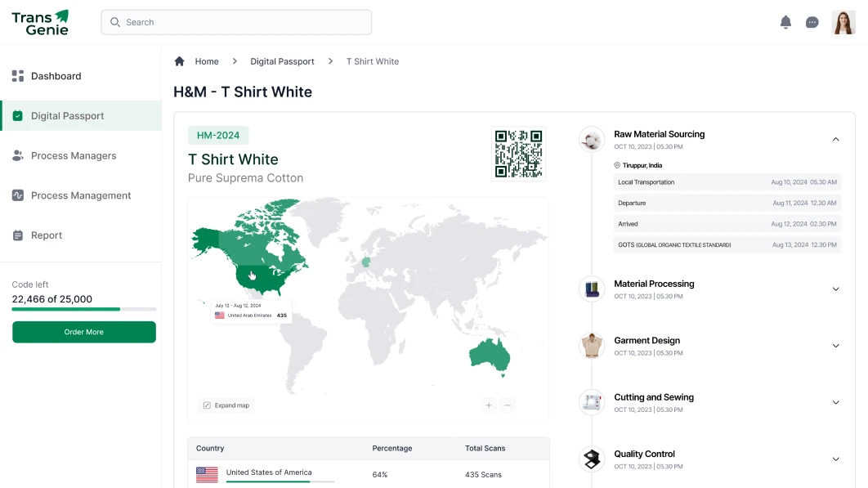Open the Report sidebar item
868x488 pixels.
[81, 235]
